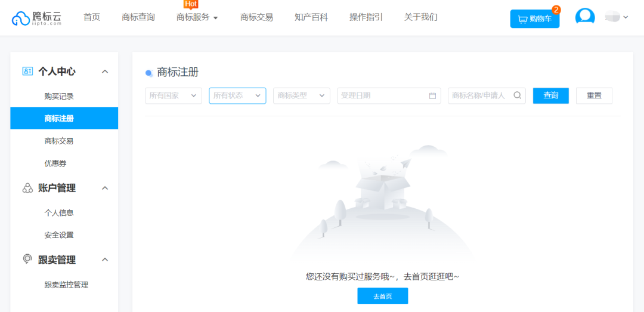Viewport: 644px width, 312px height.
Task: Click the calendar icon in 受理日期 field
Action: point(432,96)
